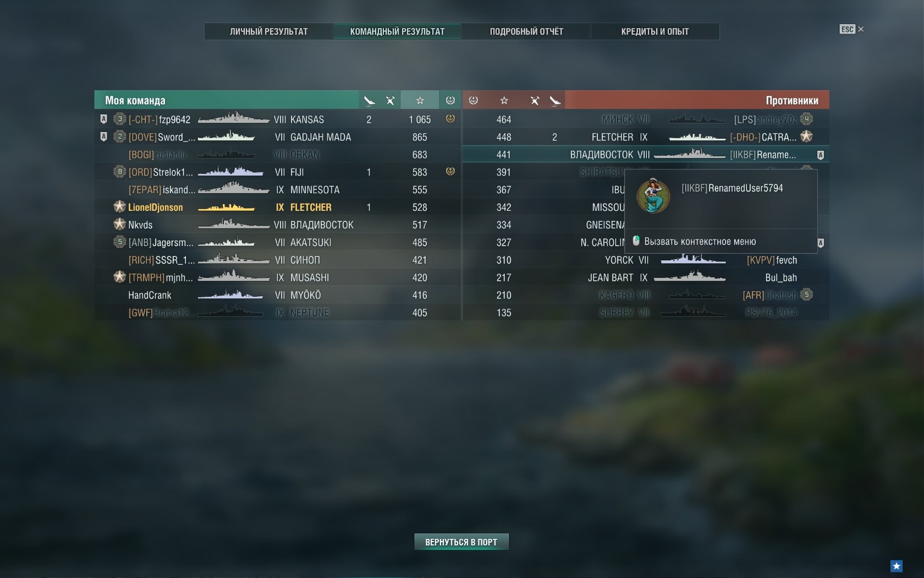The width and height of the screenshot is (924, 578).
Task: Click enemy team star XP column icon
Action: (504, 100)
